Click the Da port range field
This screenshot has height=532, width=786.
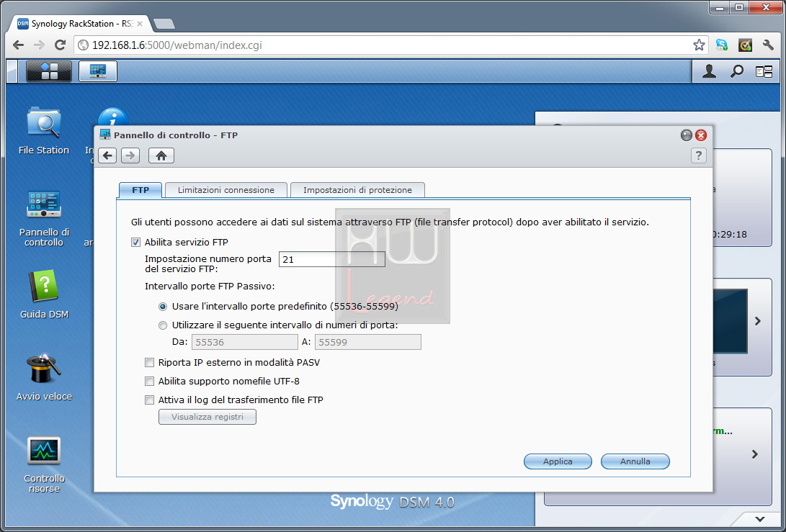point(245,342)
